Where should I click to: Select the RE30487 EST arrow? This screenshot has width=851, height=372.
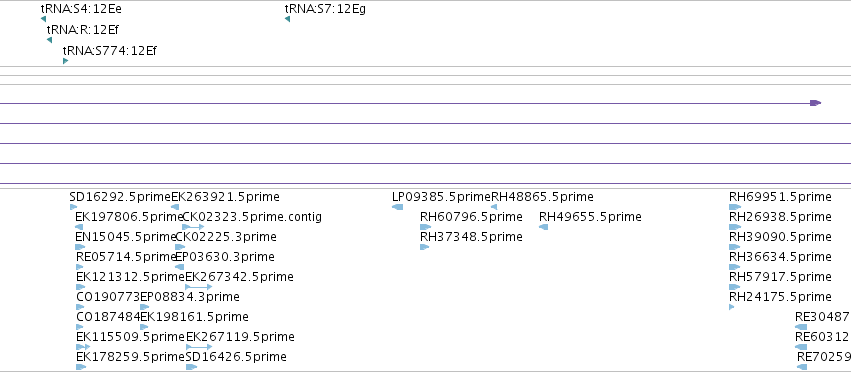tap(801, 327)
